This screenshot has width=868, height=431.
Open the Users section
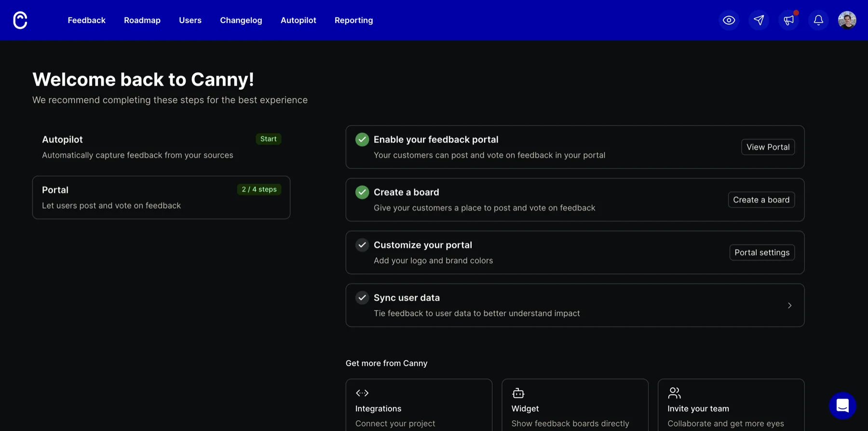tap(190, 20)
